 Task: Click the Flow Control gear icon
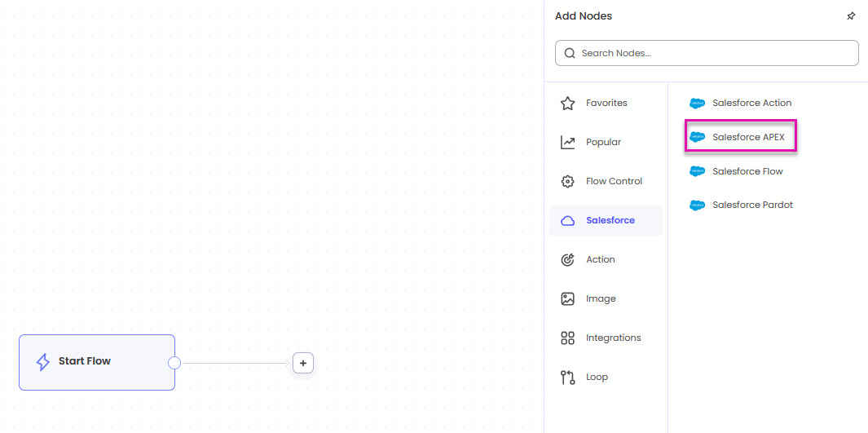point(567,182)
